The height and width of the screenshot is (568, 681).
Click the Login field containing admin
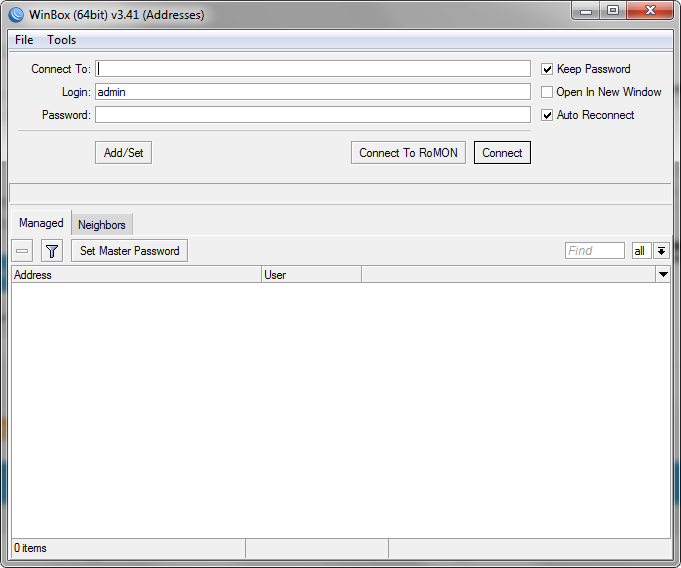click(x=313, y=92)
